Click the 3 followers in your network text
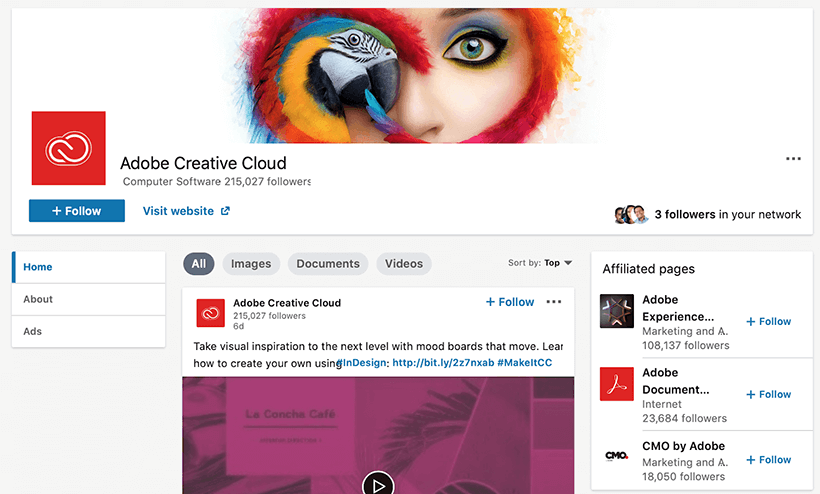This screenshot has width=820, height=494. pyautogui.click(x=727, y=214)
